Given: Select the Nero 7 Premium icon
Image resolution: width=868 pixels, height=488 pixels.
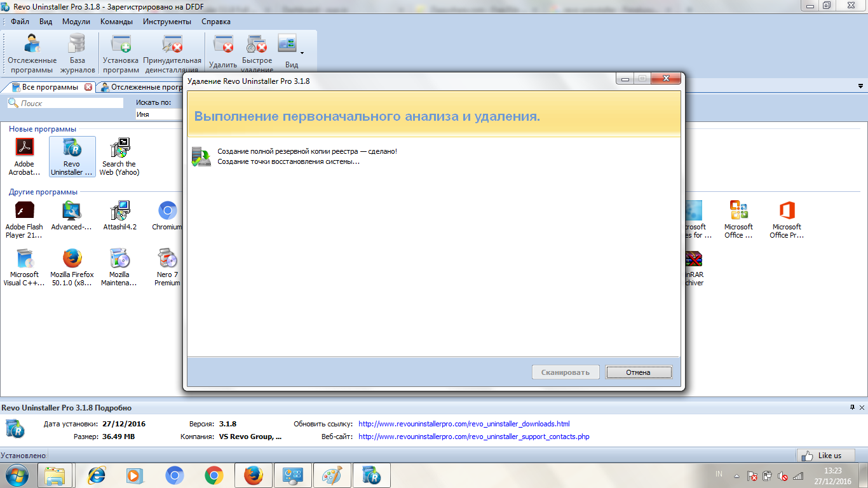Looking at the screenshot, I should [168, 268].
